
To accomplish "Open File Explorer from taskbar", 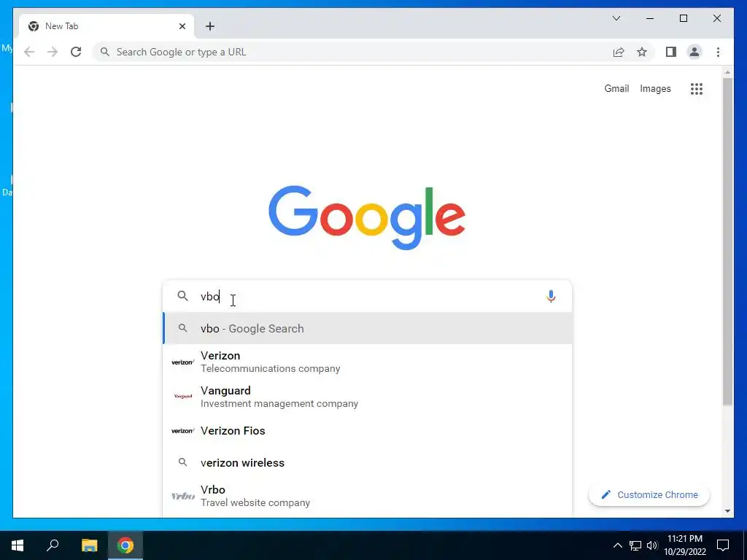I will click(89, 545).
